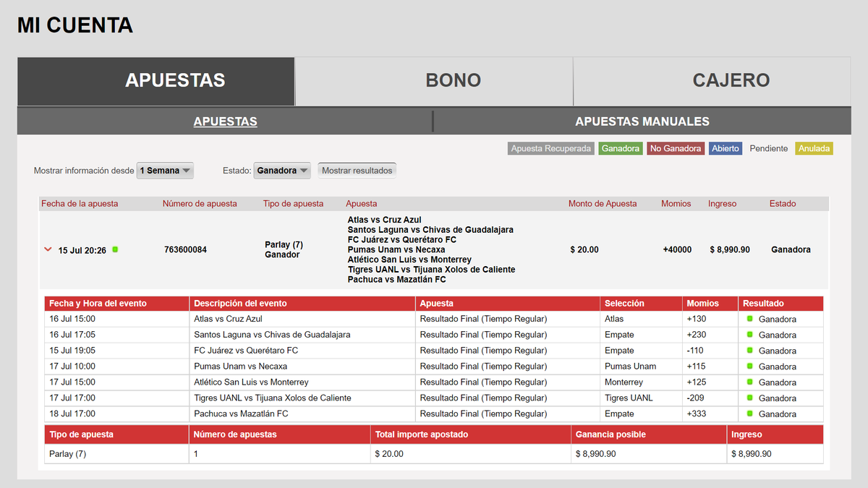
Task: Collapse the 15 Jul 20:26 bet row chevron
Action: click(48, 249)
